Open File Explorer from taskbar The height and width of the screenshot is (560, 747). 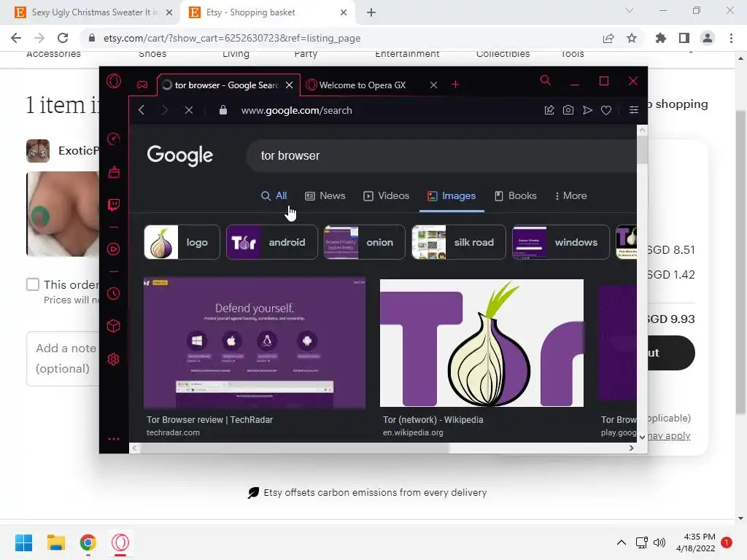[x=55, y=542]
